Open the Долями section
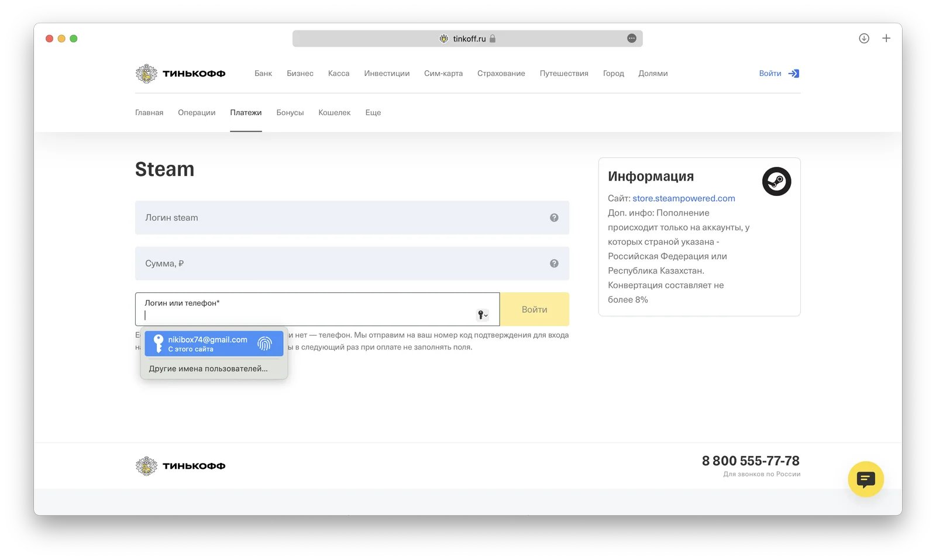Screen dimensions: 936x560 click(653, 74)
